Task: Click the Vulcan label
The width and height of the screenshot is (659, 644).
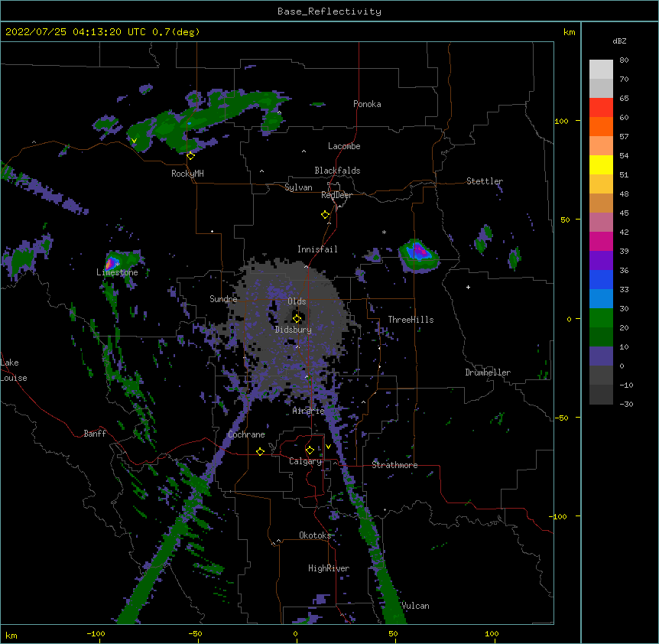Action: point(415,606)
